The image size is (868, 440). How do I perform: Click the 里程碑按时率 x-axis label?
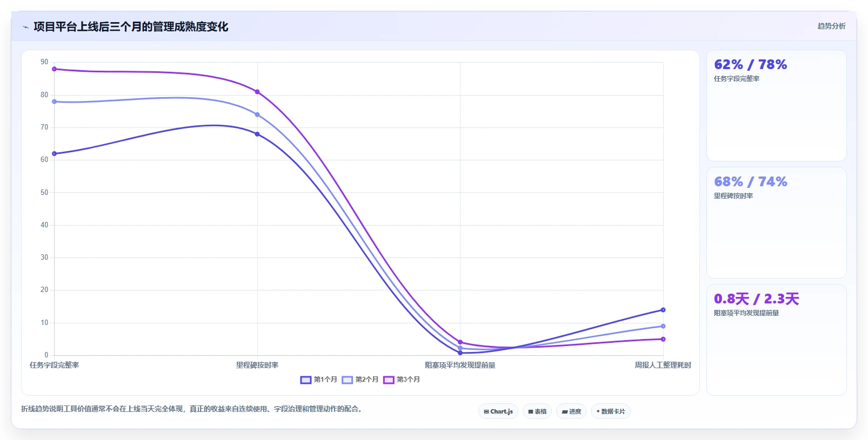point(257,365)
